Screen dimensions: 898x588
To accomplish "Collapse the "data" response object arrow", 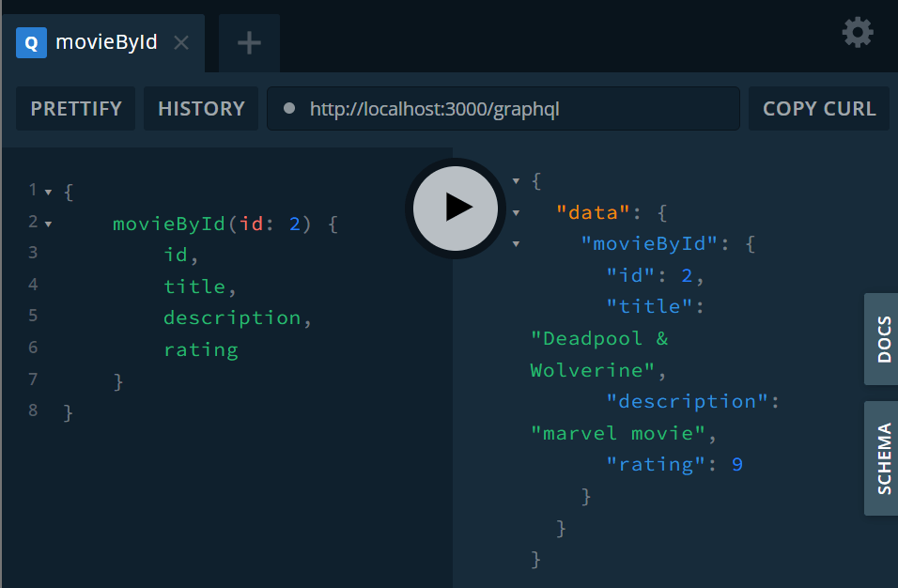I will 516,213.
